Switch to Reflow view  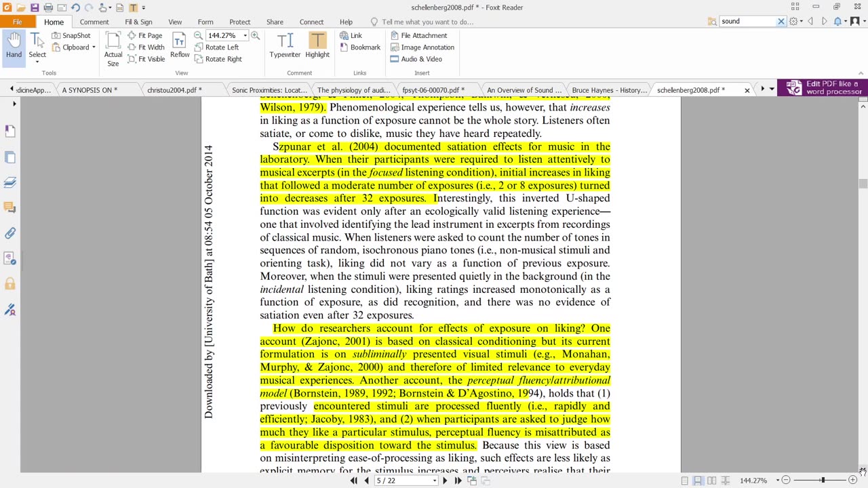[180, 46]
